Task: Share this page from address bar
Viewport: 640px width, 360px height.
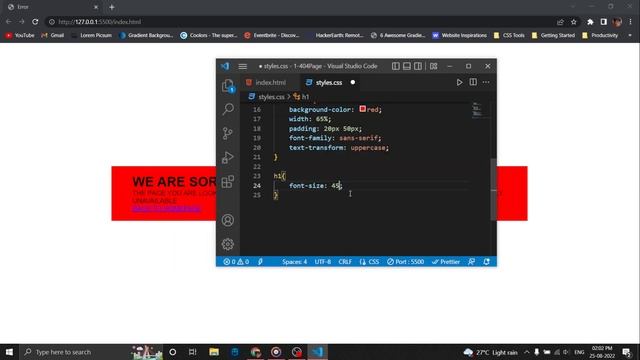Action: point(560,22)
